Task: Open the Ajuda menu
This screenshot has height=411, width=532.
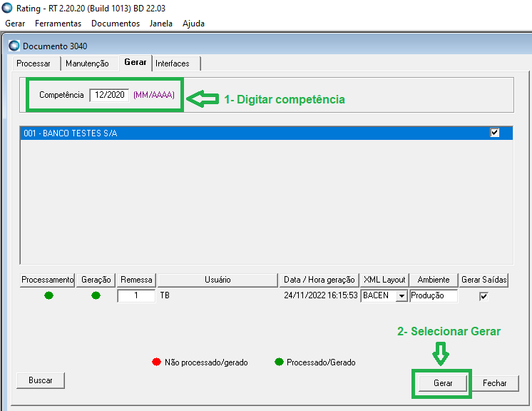Action: (x=193, y=24)
